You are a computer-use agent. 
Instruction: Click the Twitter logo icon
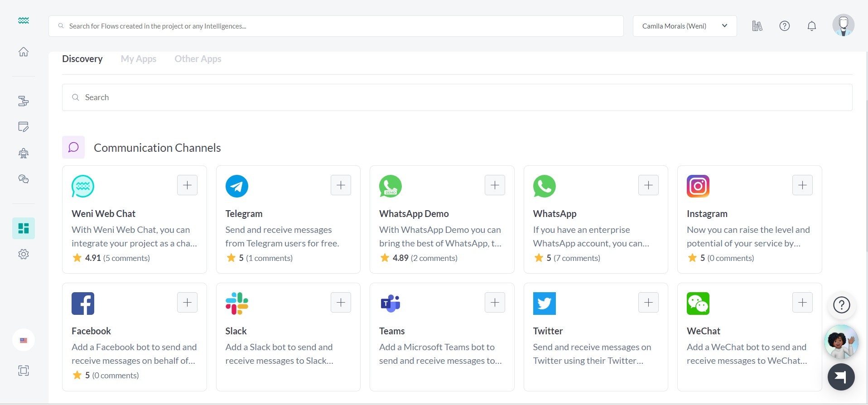(x=545, y=304)
